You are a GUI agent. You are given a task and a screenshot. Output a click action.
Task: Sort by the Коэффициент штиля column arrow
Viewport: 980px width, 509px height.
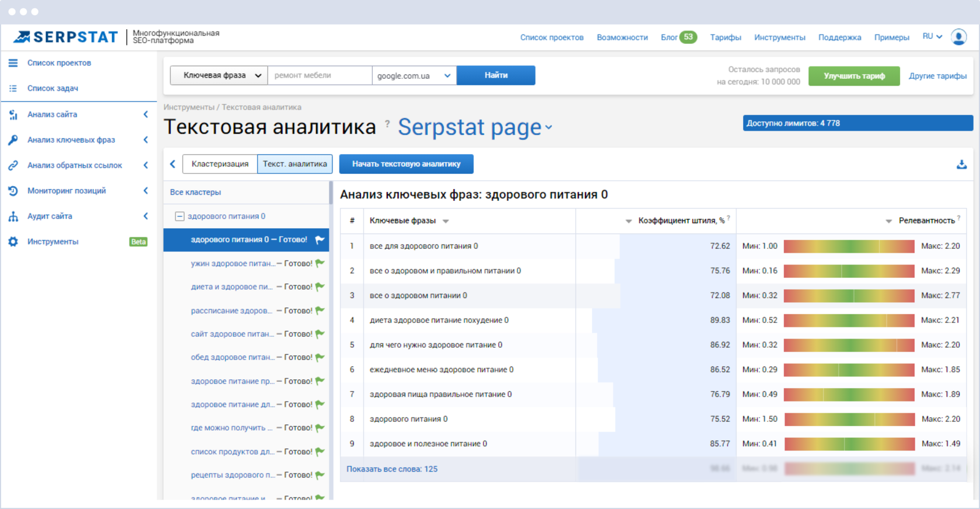tap(628, 221)
